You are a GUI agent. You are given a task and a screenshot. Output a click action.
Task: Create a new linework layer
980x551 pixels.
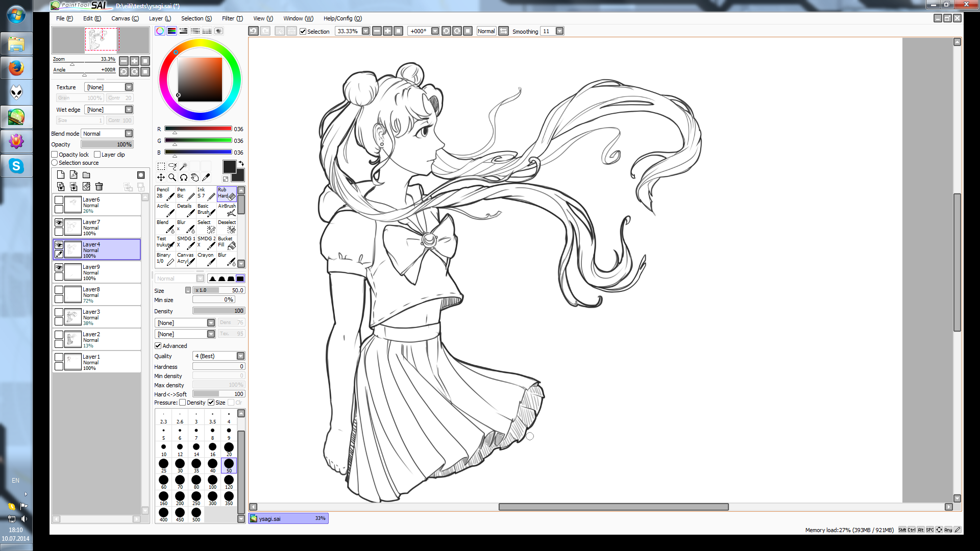click(73, 175)
